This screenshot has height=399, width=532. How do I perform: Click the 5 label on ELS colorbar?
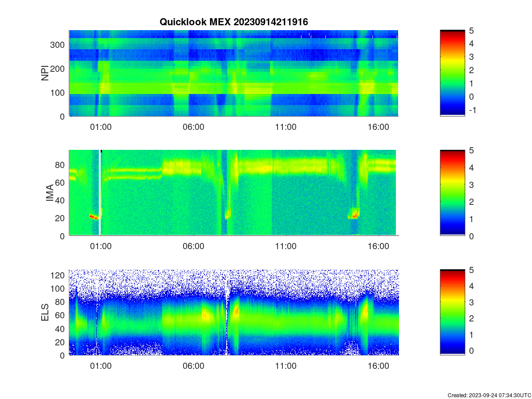pos(471,270)
